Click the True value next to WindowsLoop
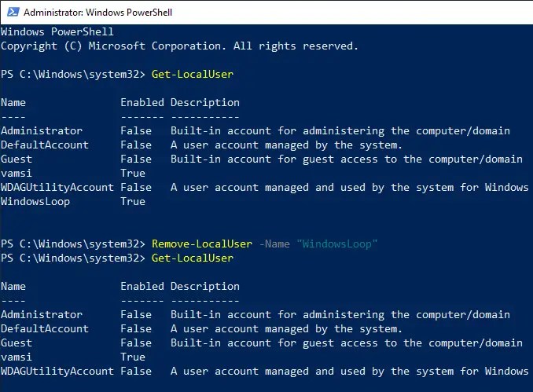Screen dimensions: 533x392 pyautogui.click(x=133, y=201)
